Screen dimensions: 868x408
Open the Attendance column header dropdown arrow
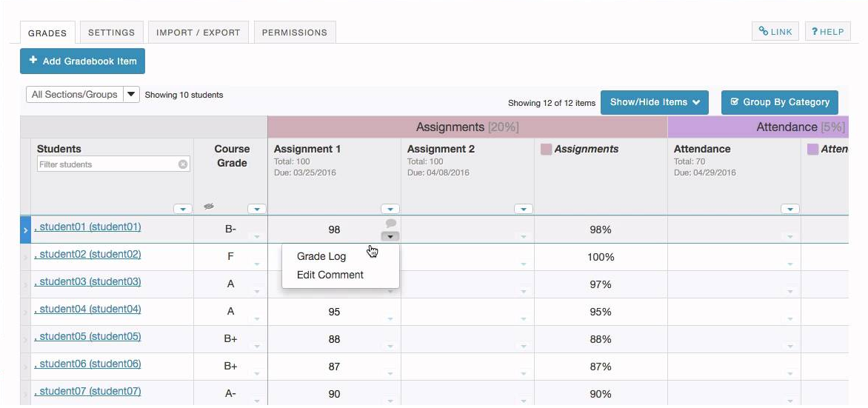click(x=790, y=209)
